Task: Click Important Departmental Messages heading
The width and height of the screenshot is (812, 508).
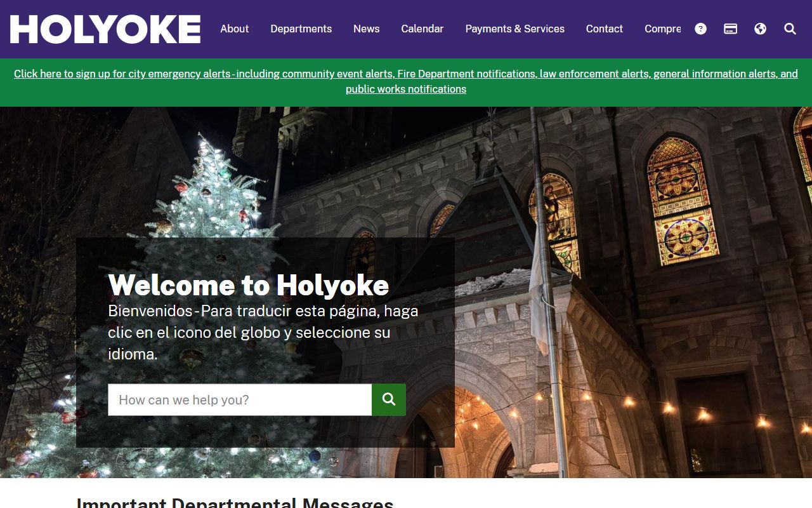Action: tap(235, 503)
